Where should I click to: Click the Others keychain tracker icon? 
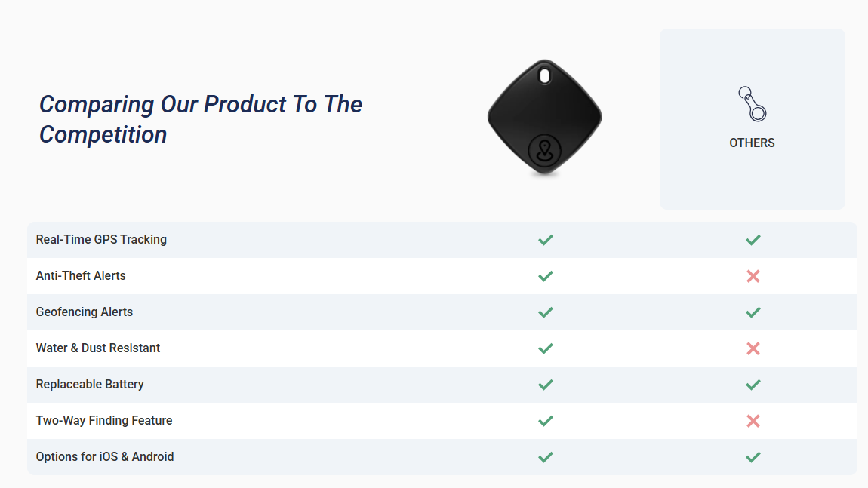(x=752, y=103)
